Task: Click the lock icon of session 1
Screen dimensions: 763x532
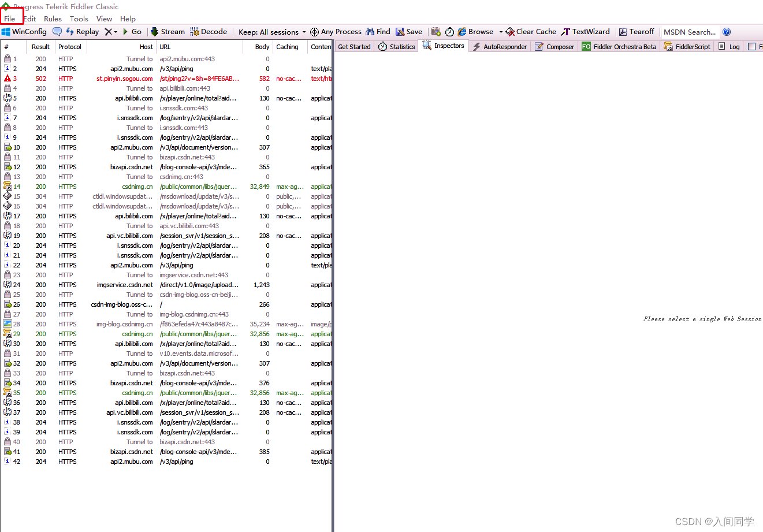Action: [x=8, y=58]
